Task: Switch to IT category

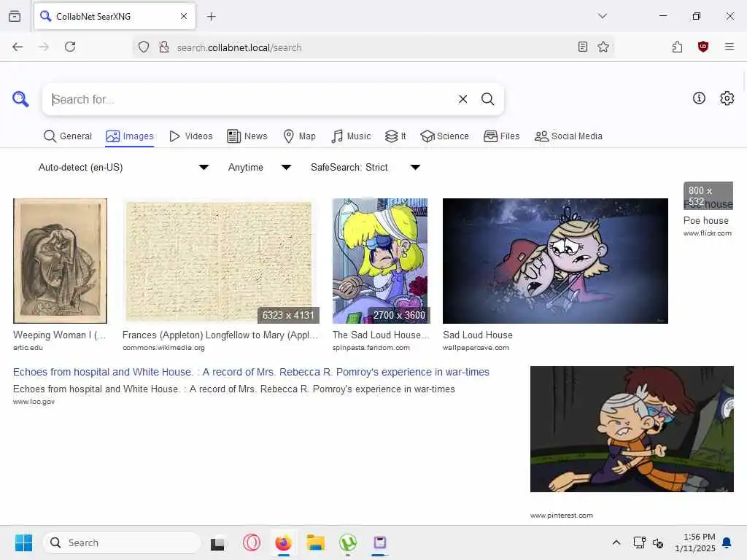Action: (x=395, y=136)
